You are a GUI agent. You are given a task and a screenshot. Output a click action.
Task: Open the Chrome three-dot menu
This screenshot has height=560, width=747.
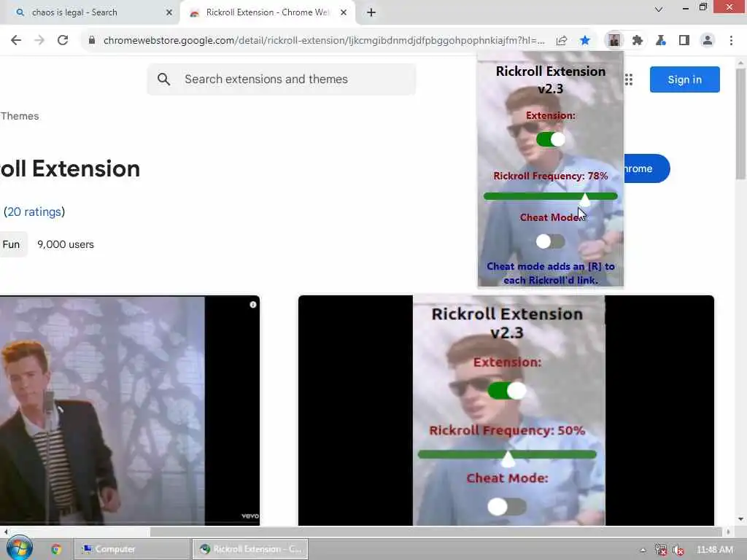coord(731,41)
